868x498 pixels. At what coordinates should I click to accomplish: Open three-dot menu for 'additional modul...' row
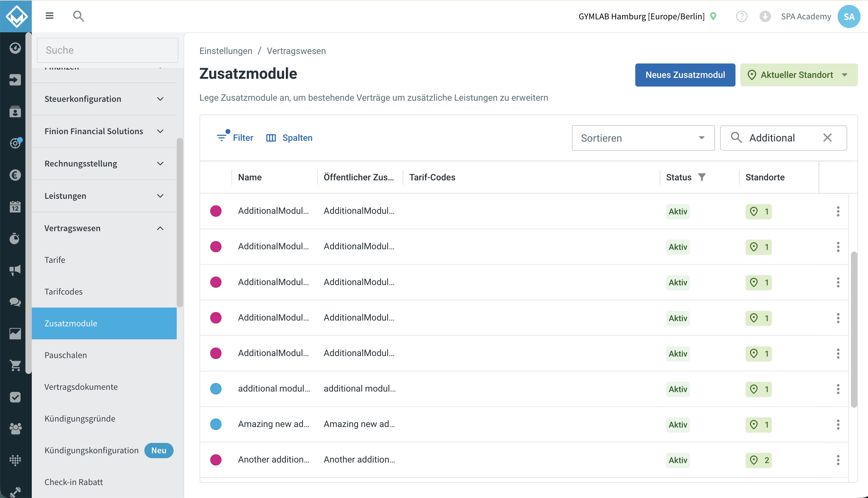838,389
